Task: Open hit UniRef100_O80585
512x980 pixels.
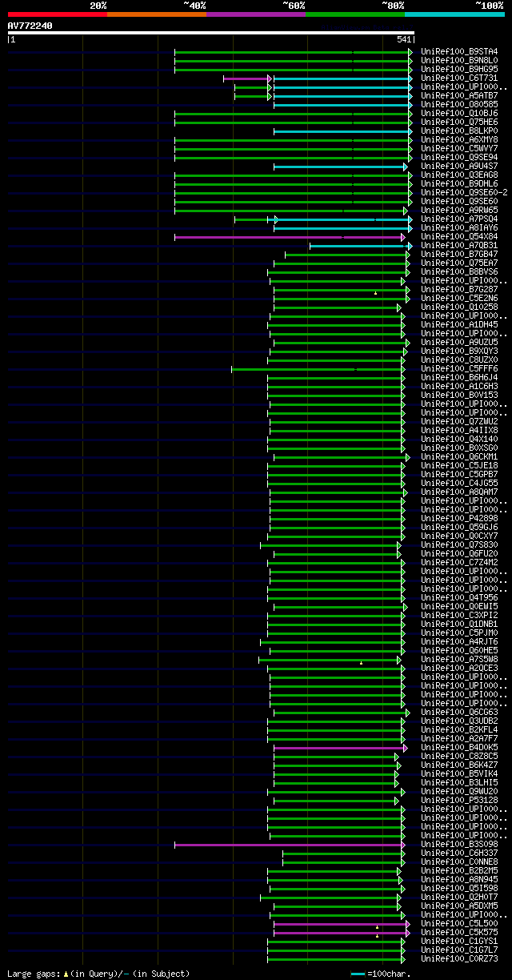Action: tap(459, 105)
